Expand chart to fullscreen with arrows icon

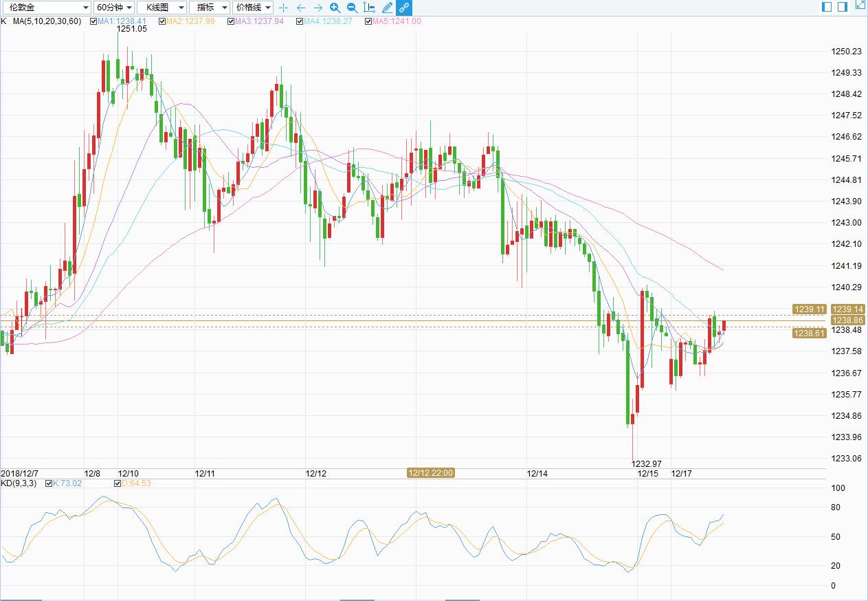pos(860,6)
